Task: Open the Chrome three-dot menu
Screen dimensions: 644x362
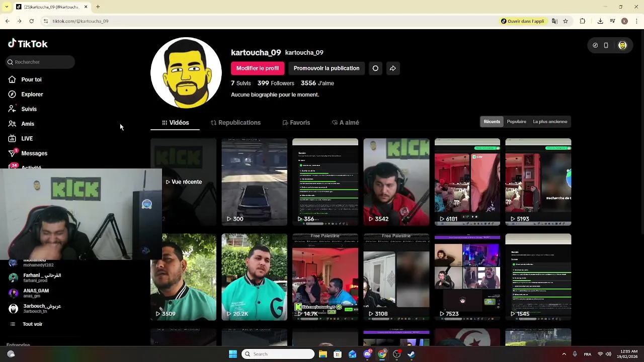Action: pos(636,21)
